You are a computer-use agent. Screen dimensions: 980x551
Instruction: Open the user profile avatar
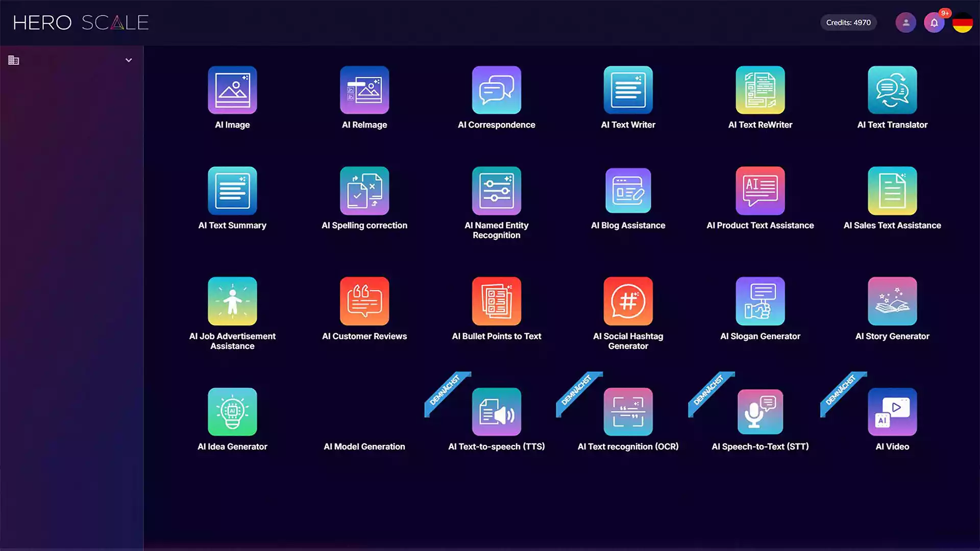point(906,22)
